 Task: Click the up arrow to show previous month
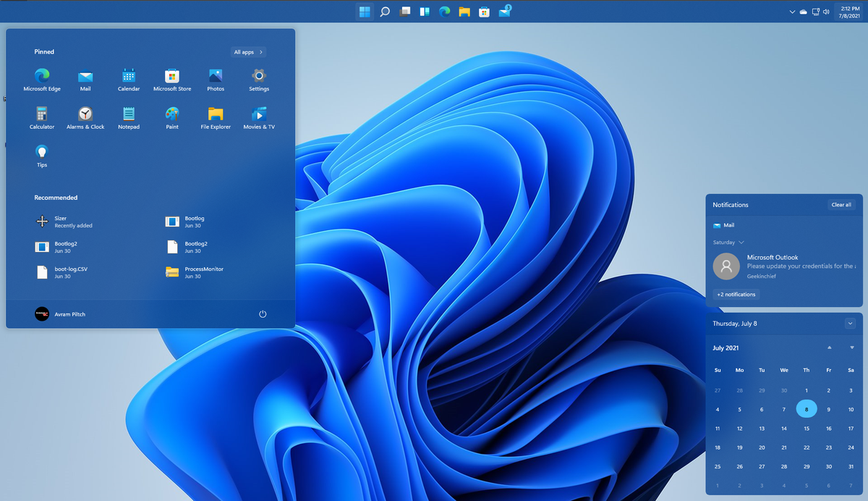pos(830,348)
